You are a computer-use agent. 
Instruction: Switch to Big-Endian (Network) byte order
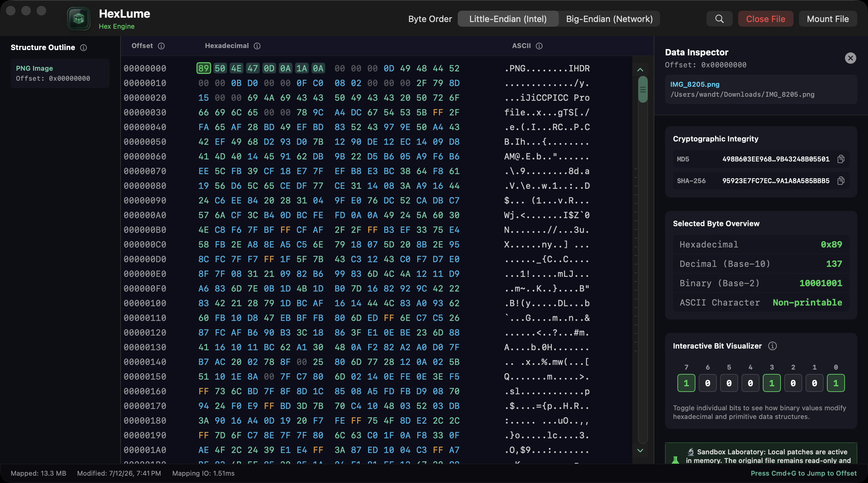609,19
